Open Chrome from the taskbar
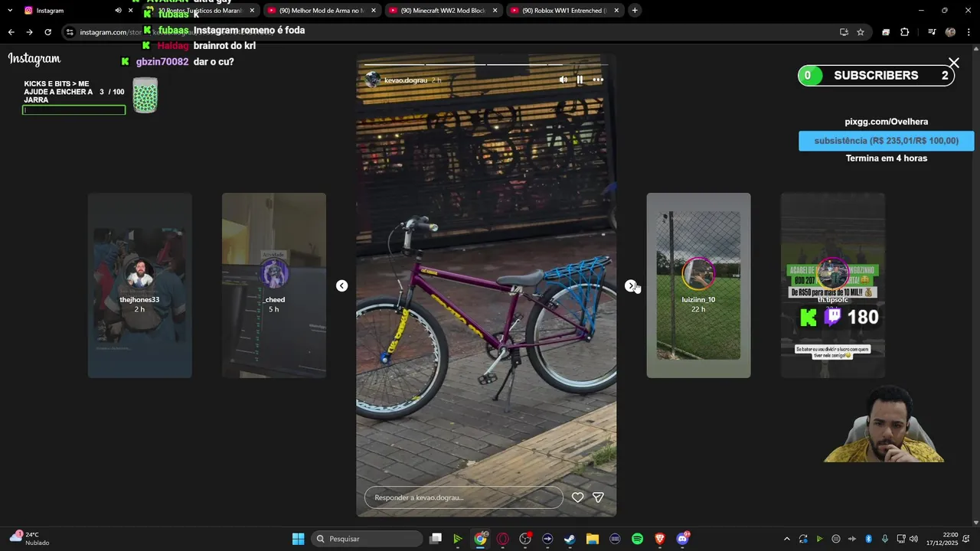The width and height of the screenshot is (980, 551). click(x=480, y=539)
